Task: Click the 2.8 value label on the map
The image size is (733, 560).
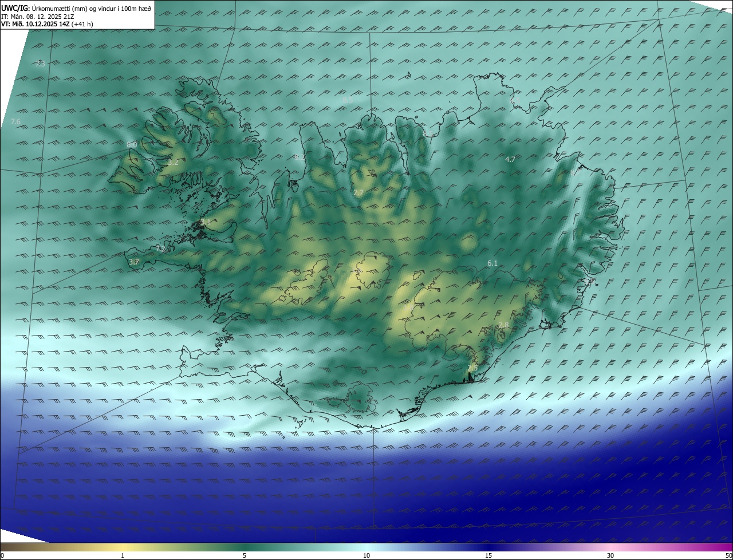Action: tap(503, 325)
